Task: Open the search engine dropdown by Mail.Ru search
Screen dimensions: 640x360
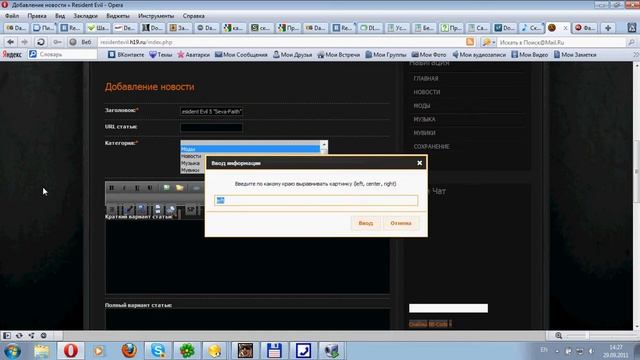Action: (x=489, y=42)
